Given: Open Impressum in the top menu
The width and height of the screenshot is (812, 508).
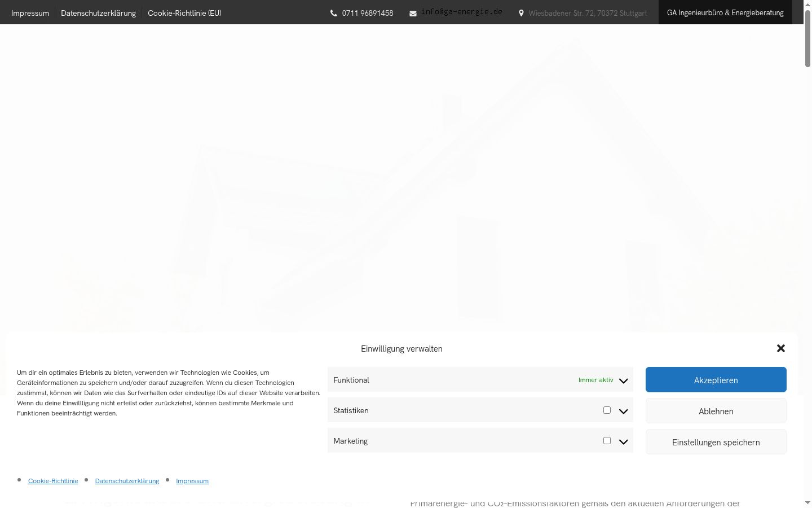Looking at the screenshot, I should [30, 13].
